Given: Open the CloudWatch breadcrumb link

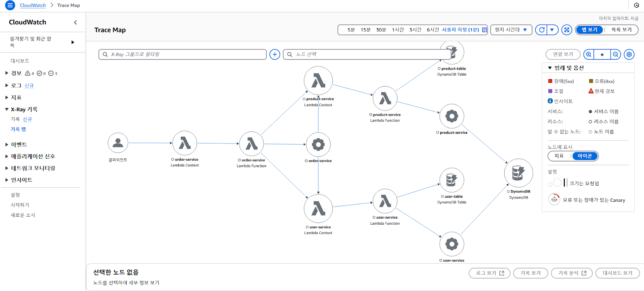Looking at the screenshot, I should coord(33,5).
